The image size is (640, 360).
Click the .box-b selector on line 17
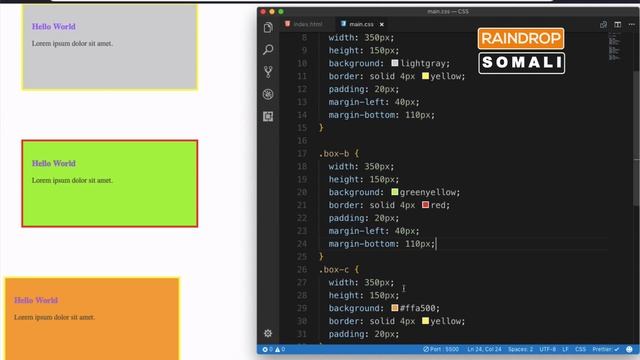[334, 153]
